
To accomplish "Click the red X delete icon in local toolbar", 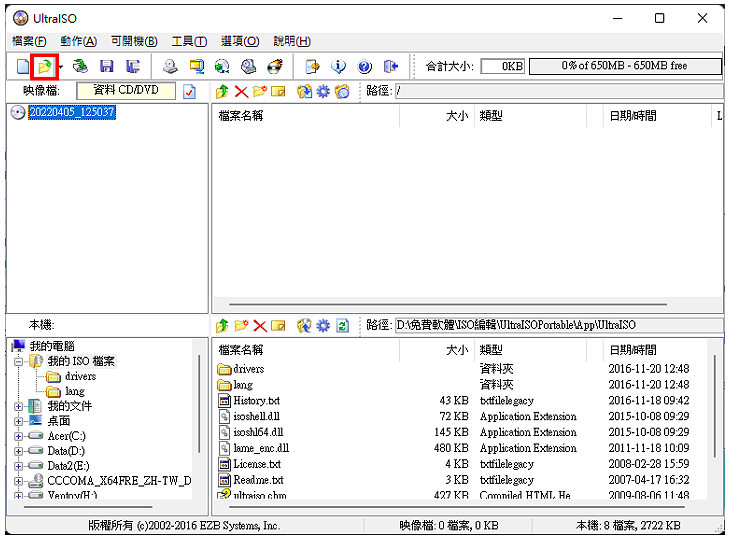I will (260, 326).
